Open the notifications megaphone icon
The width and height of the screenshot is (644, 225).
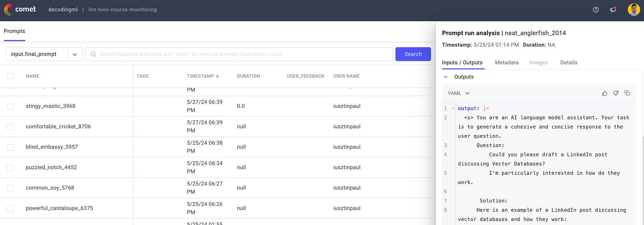[613, 10]
